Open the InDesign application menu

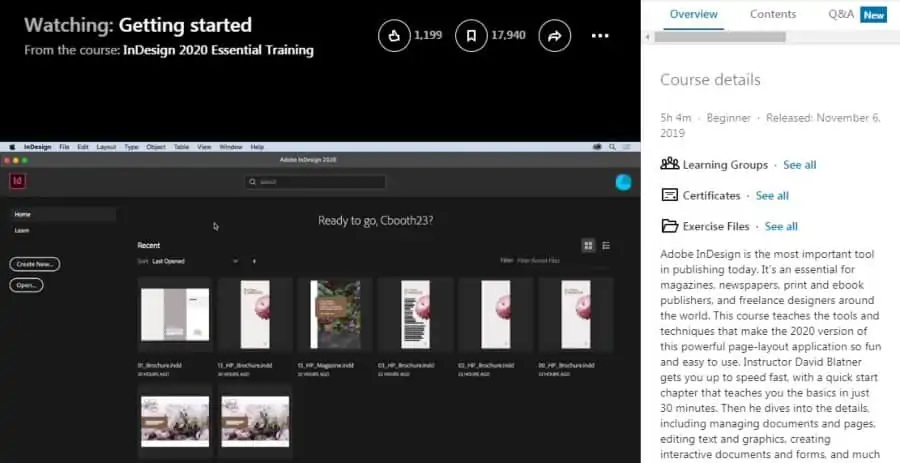pos(37,147)
